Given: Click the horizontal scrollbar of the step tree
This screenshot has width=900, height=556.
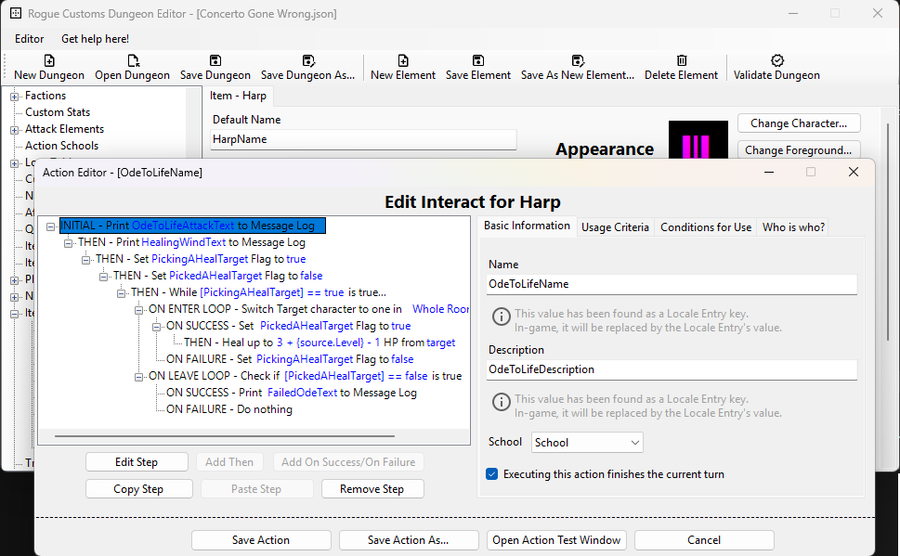Looking at the screenshot, I should coord(224,436).
